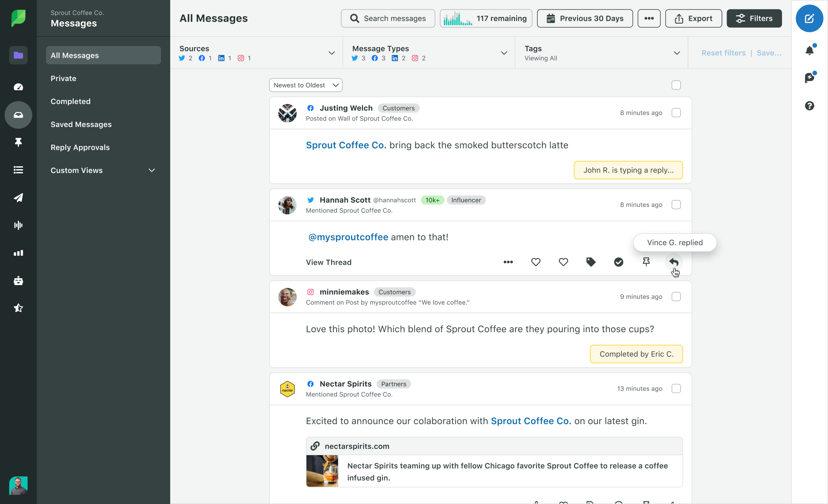Viewport: 828px width, 504px height.
Task: Expand Custom Views section in sidebar
Action: click(152, 170)
